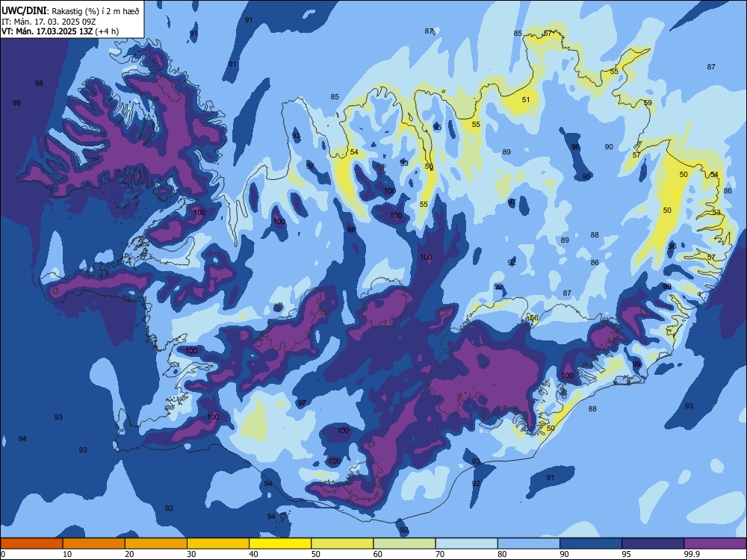This screenshot has width=747, height=560.
Task: Click the '90' label on the legend scale
Action: 564,554
